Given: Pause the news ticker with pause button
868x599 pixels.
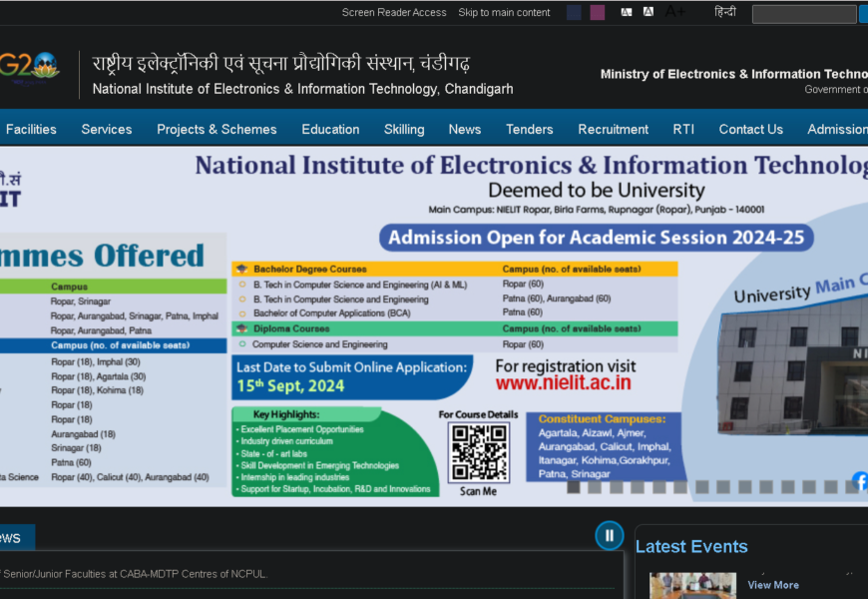Looking at the screenshot, I should point(609,535).
